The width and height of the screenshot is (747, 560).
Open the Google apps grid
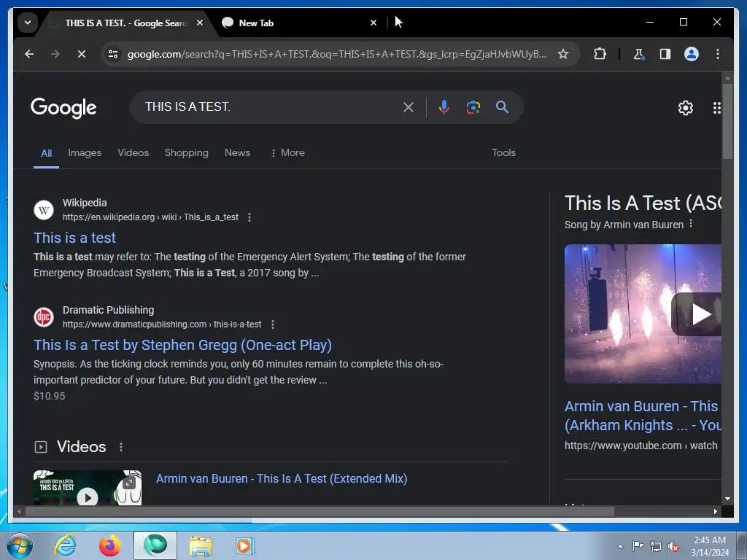[717, 108]
